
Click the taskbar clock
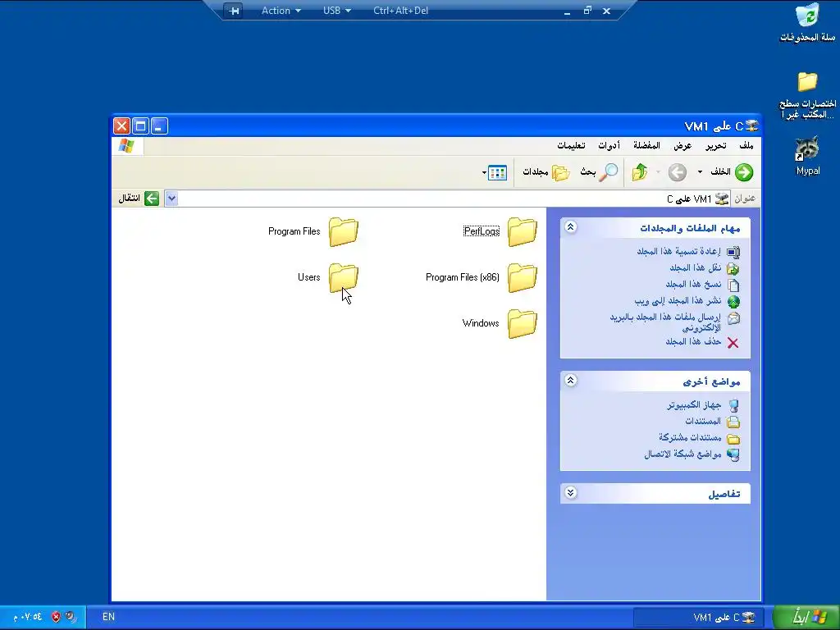tap(27, 617)
